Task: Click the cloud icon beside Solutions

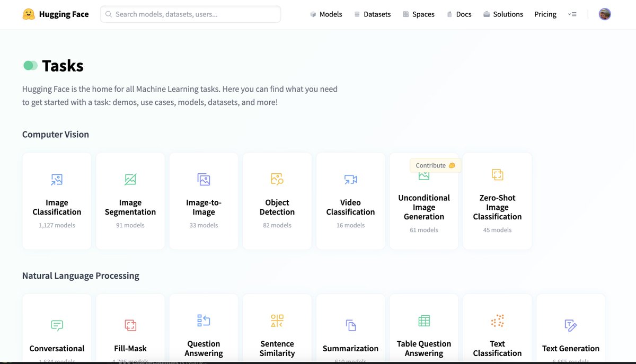Action: tap(487, 14)
